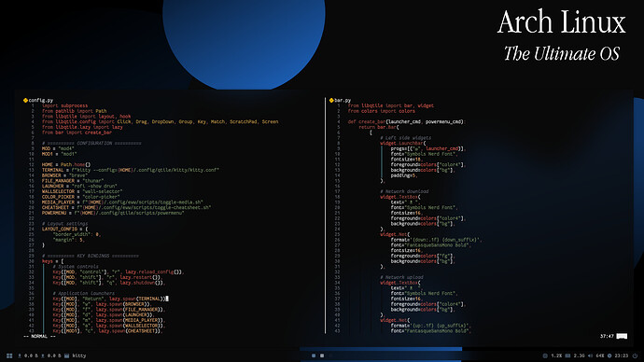The height and width of the screenshot is (362, 644).
Task: Click the POWERMENU scripts line
Action: 113,213
